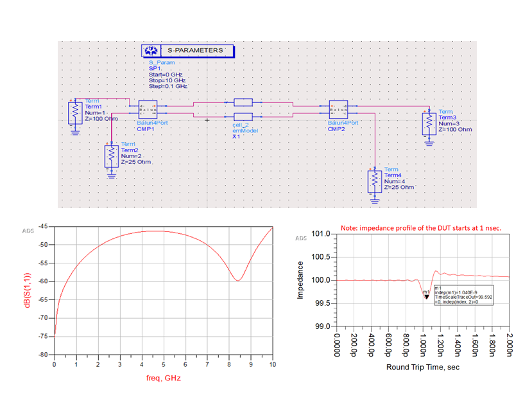Click the S-PARAMETERS simulation controller gear icon

pos(151,51)
